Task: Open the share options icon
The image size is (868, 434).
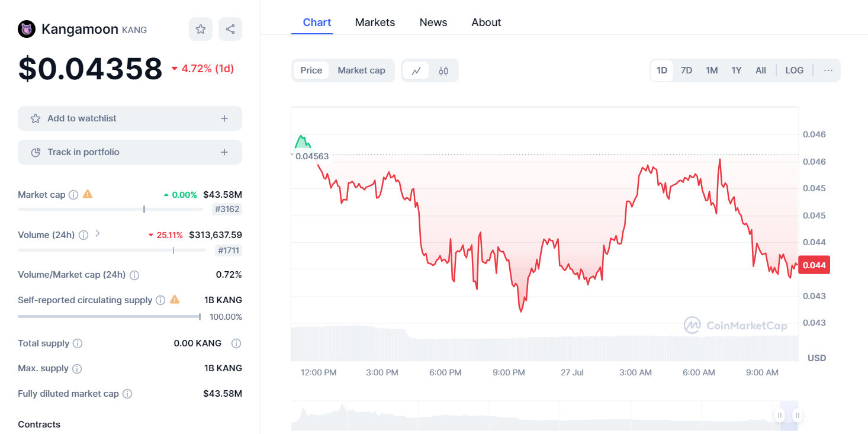Action: [x=230, y=29]
